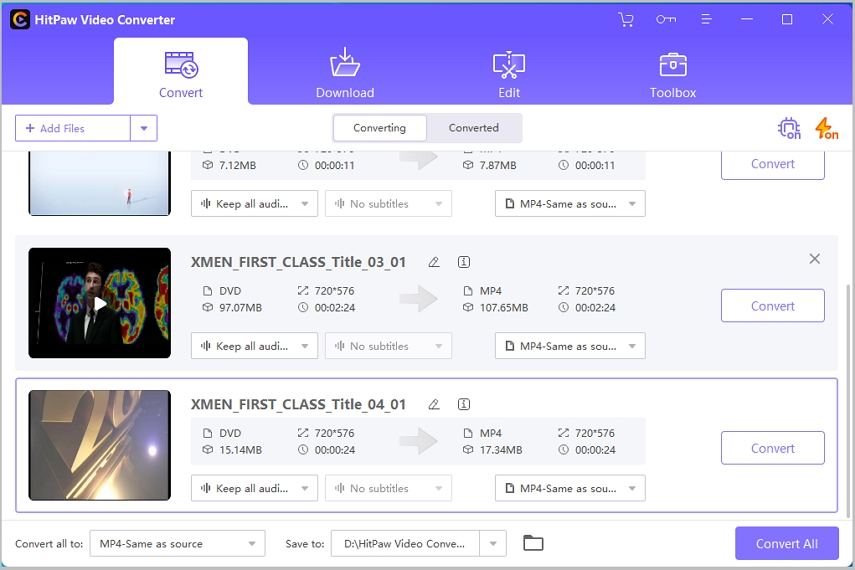Click the 97.07MB source size value

point(240,308)
